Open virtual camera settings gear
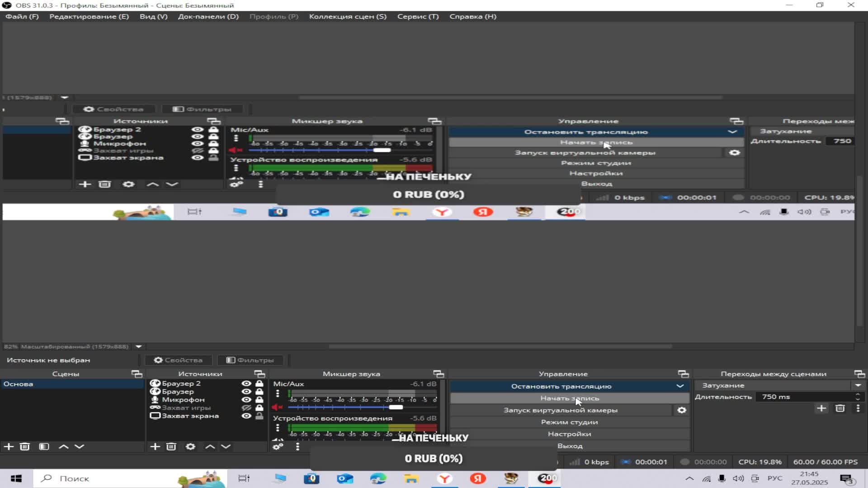Image resolution: width=868 pixels, height=488 pixels. (682, 410)
